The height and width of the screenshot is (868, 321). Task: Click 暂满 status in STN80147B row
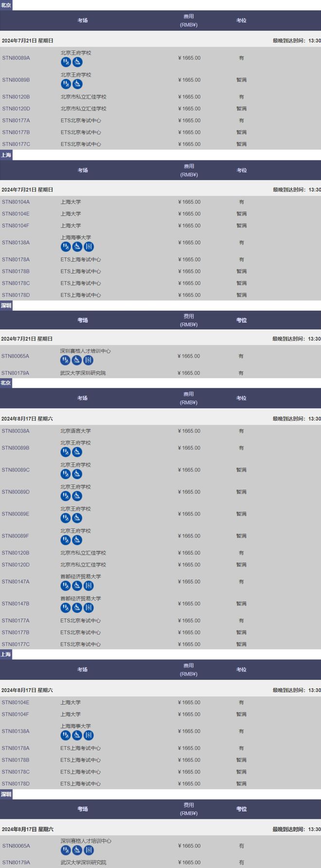[241, 603]
